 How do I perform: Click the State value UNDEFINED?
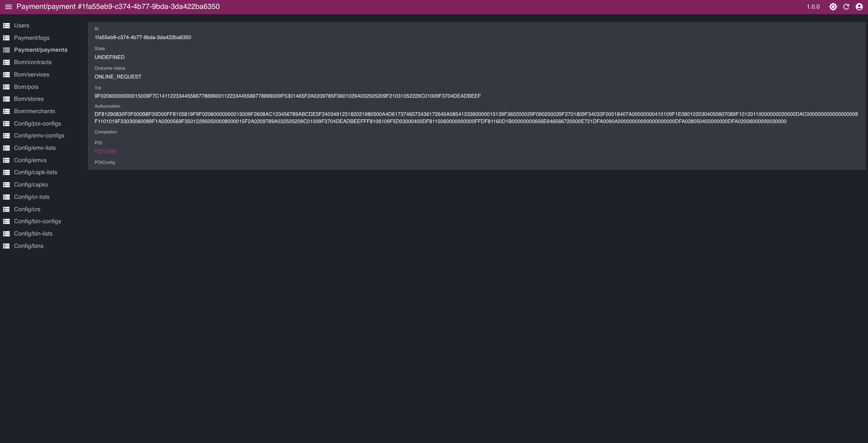(x=110, y=57)
